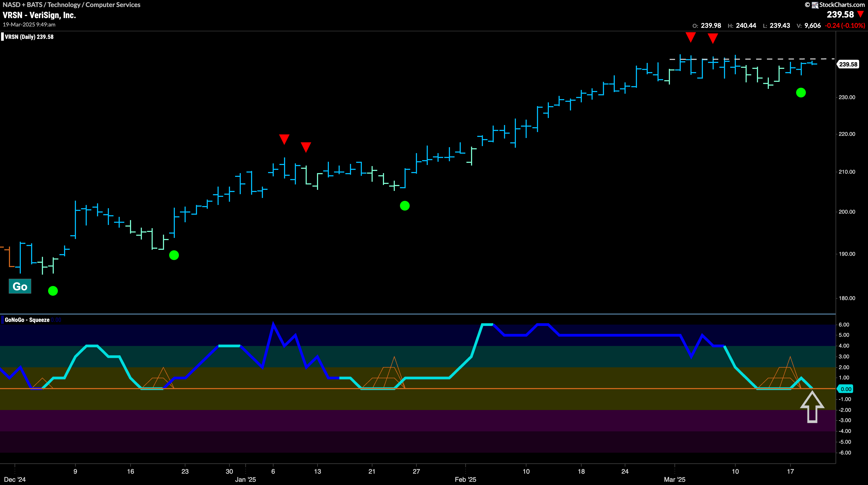Click the Mar '25 month label

[x=675, y=480]
